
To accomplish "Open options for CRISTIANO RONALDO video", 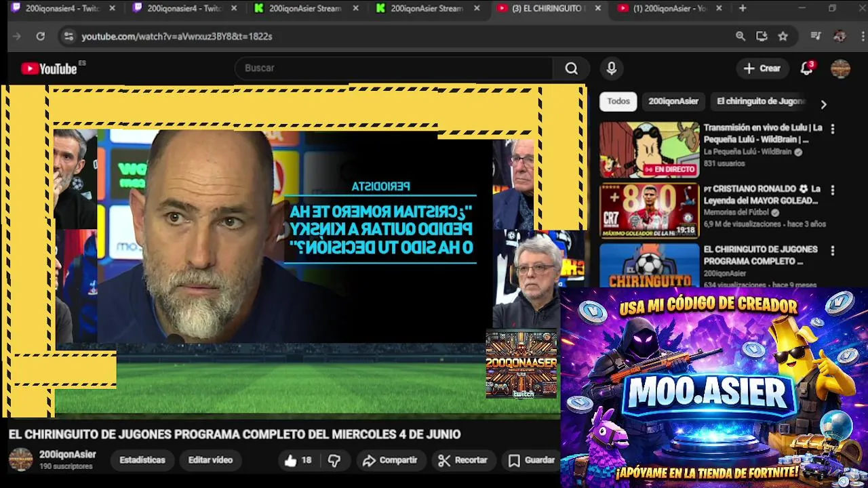I will pos(833,190).
